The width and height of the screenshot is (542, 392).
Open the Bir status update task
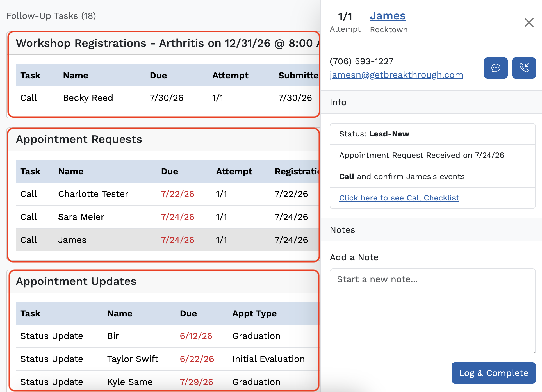[167, 336]
